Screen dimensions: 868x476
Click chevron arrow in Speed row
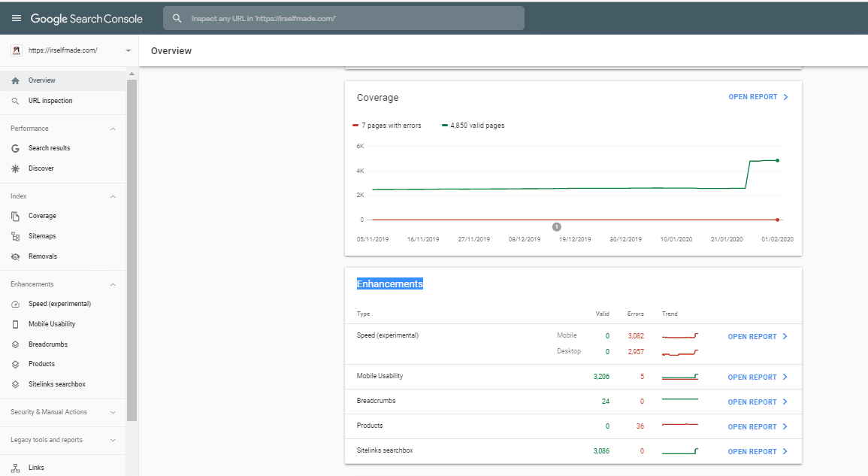[785, 336]
